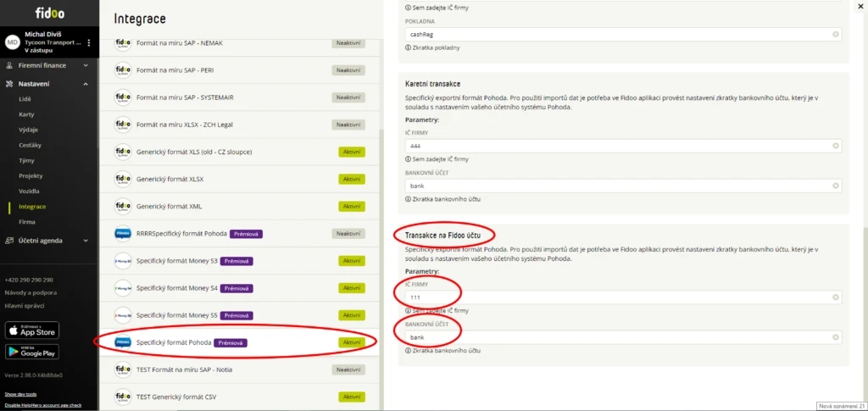
Task: Expand the Firemní finance section
Action: coord(86,65)
